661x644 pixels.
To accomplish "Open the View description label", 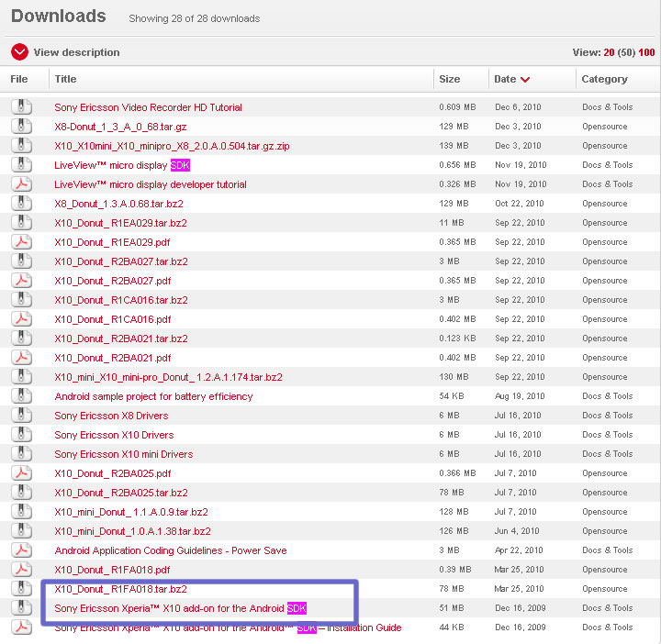I will [77, 52].
